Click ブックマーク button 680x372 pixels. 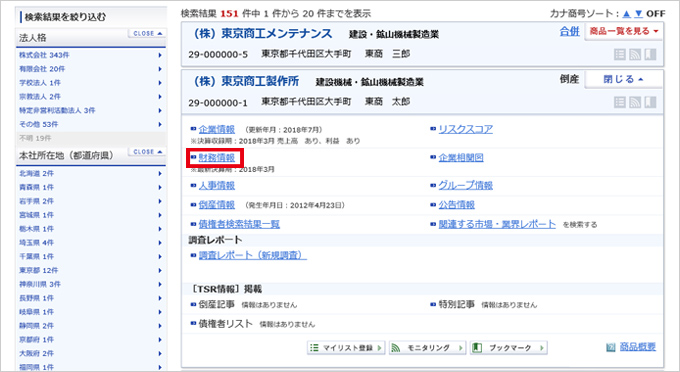tap(509, 348)
